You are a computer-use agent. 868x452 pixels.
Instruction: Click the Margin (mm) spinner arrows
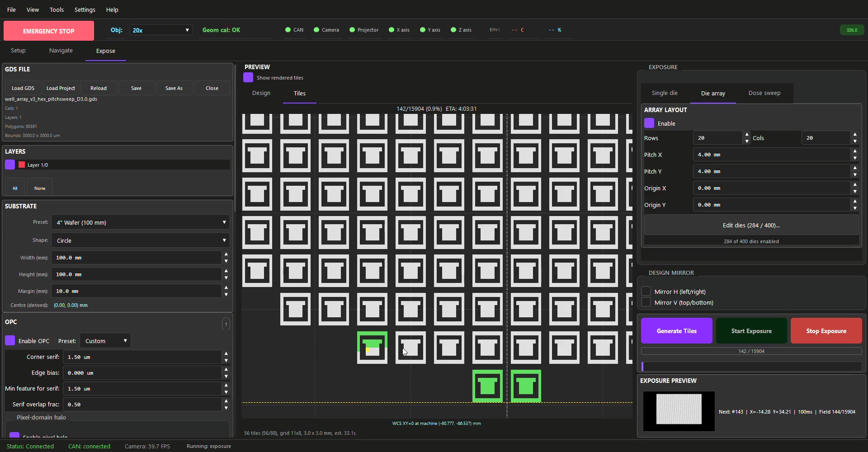(226, 291)
